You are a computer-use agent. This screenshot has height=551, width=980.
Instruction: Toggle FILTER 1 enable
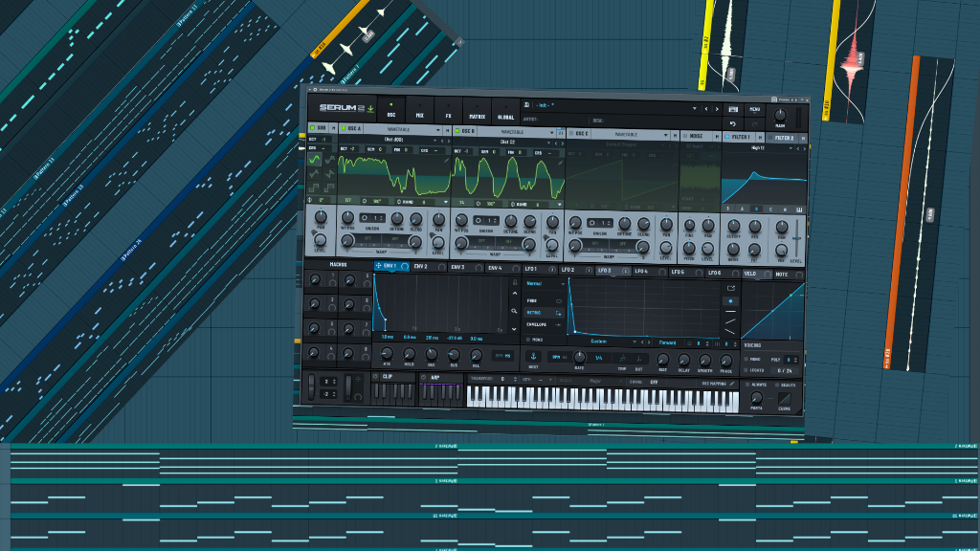[727, 136]
